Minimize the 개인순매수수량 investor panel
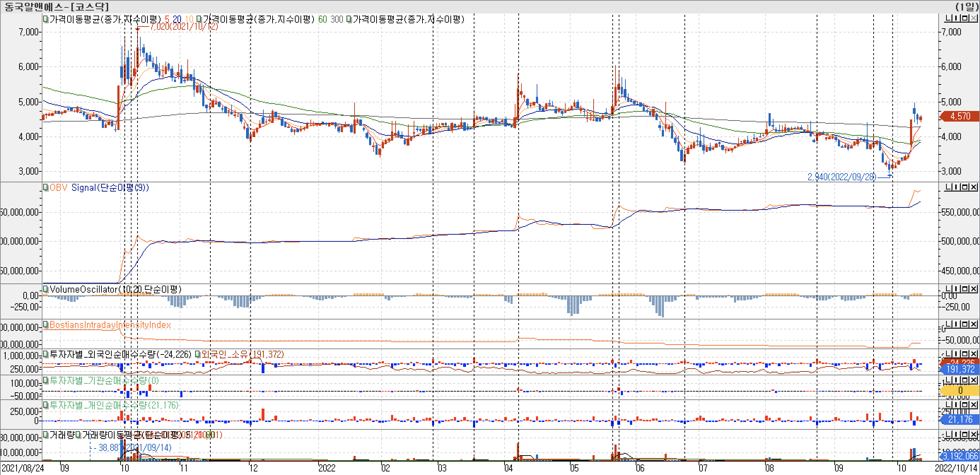This screenshot has width=980, height=475. tap(949, 405)
